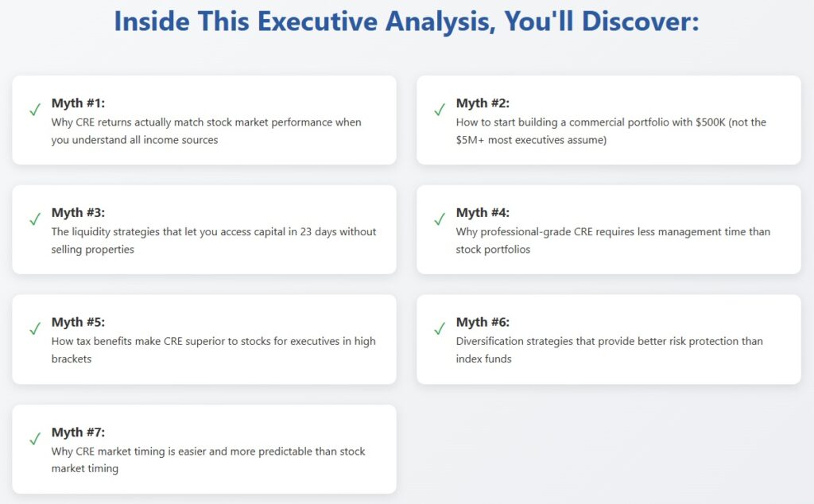Image resolution: width=814 pixels, height=504 pixels.
Task: Click the liquidity strategies 23 days description
Action: pyautogui.click(x=214, y=240)
